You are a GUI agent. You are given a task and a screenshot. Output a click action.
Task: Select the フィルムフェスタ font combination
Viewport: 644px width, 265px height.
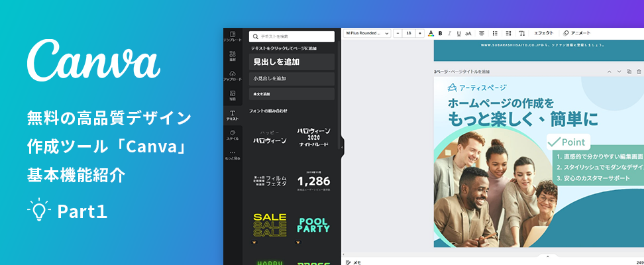click(270, 181)
